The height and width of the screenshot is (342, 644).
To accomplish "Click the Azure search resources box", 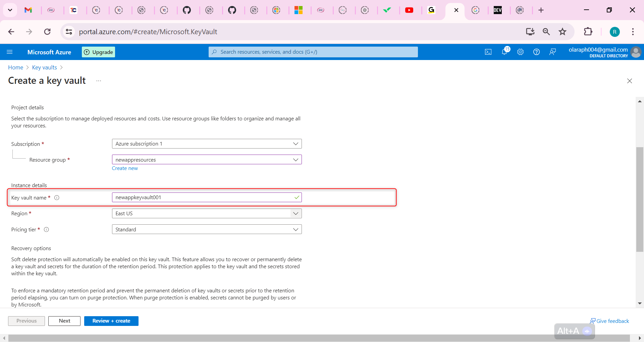I will (x=313, y=52).
